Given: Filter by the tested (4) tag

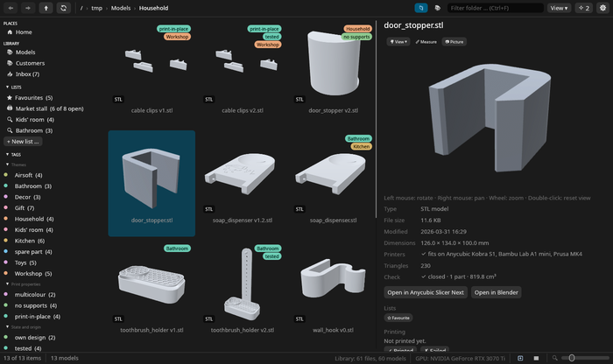Looking at the screenshot, I should 28,348.
